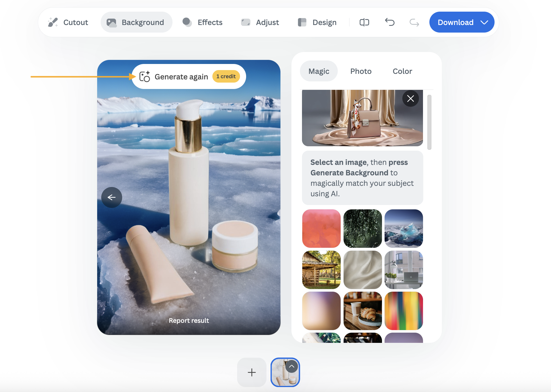Open the Download dropdown arrow
Image resolution: width=551 pixels, height=392 pixels.
click(x=484, y=22)
